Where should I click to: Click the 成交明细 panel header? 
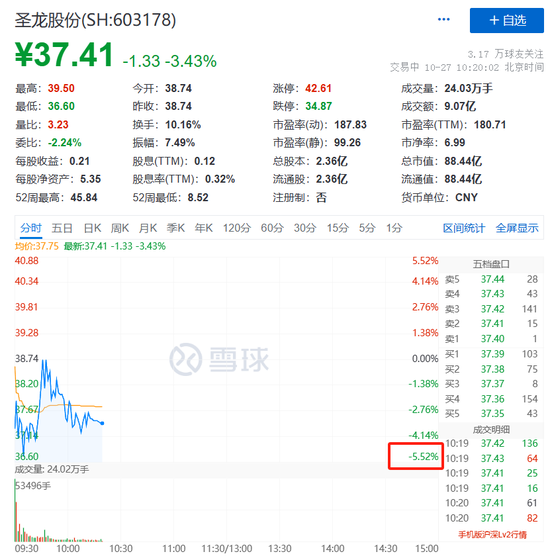491,430
